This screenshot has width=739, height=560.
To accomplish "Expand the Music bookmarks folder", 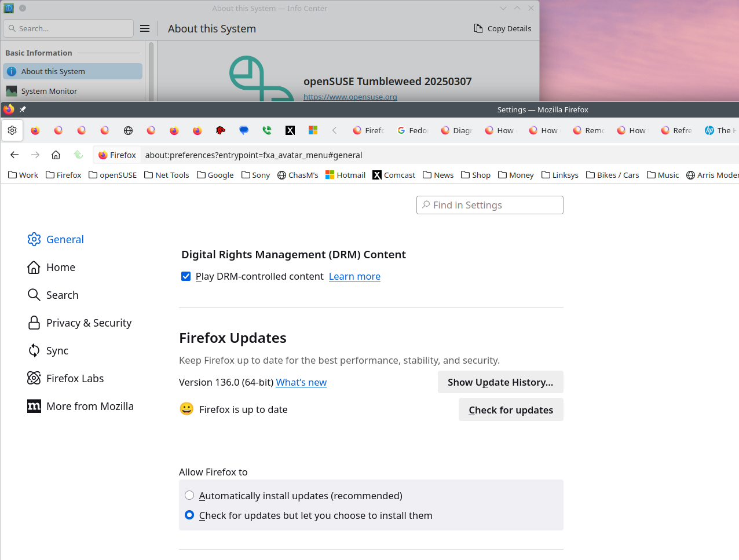I will [663, 175].
